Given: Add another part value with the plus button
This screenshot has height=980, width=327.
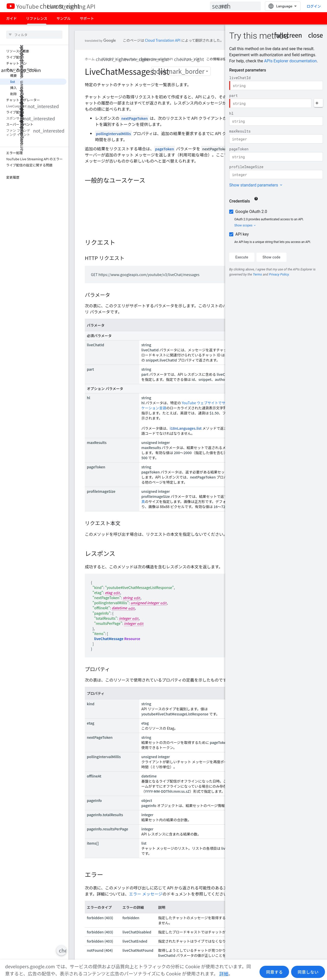Looking at the screenshot, I should click(318, 103).
